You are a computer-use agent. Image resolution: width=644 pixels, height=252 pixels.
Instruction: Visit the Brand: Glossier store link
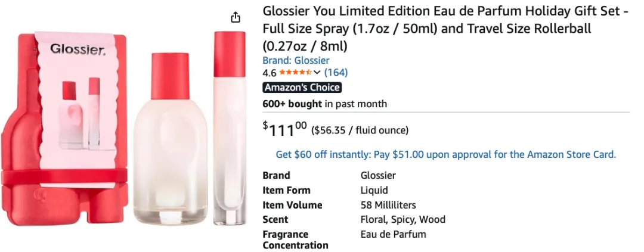tap(296, 60)
